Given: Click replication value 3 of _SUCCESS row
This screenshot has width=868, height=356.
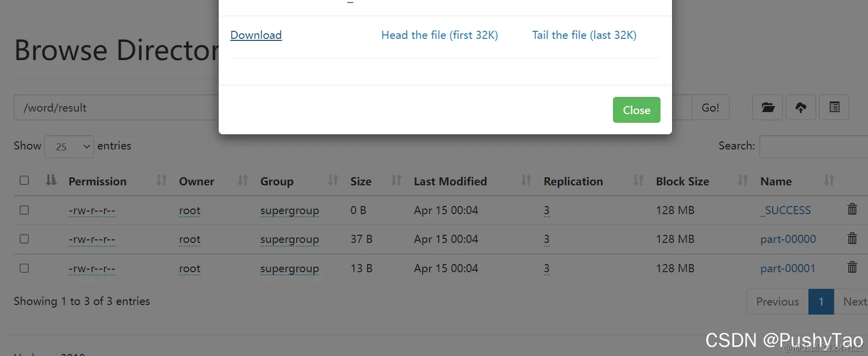Looking at the screenshot, I should pyautogui.click(x=547, y=211).
